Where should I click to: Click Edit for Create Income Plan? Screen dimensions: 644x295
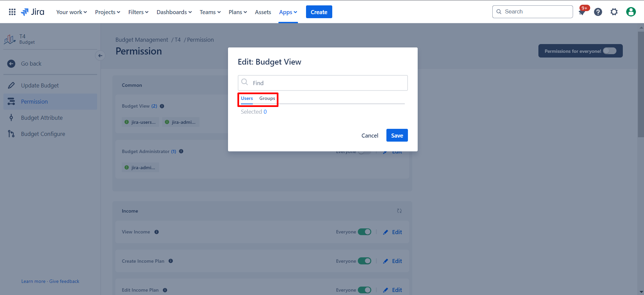pyautogui.click(x=397, y=261)
